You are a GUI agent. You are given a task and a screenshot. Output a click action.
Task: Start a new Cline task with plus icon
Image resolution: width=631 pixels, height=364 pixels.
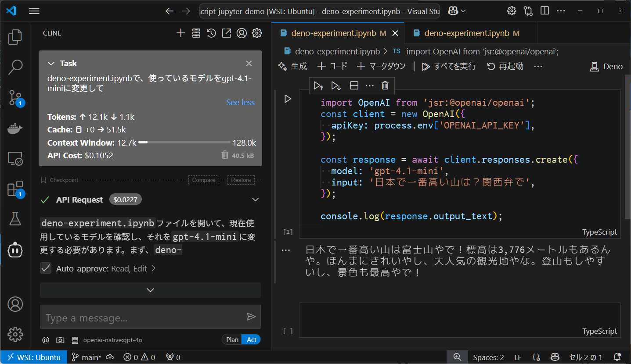[x=180, y=33]
